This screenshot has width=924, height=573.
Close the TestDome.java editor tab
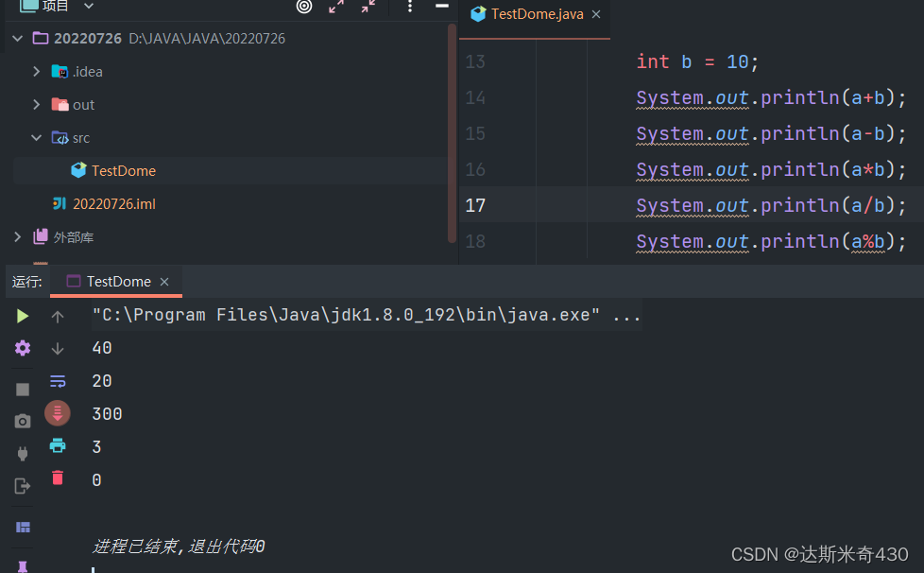coord(596,14)
